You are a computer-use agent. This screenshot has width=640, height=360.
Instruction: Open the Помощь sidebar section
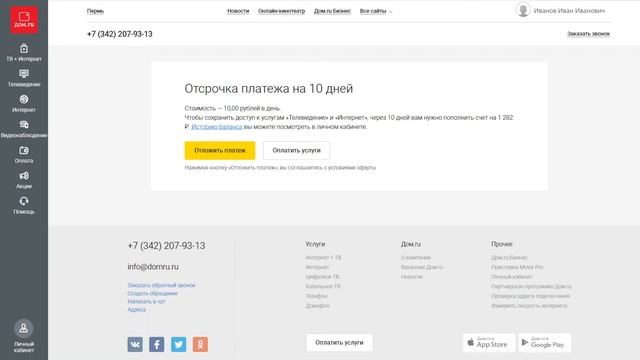[x=24, y=205]
